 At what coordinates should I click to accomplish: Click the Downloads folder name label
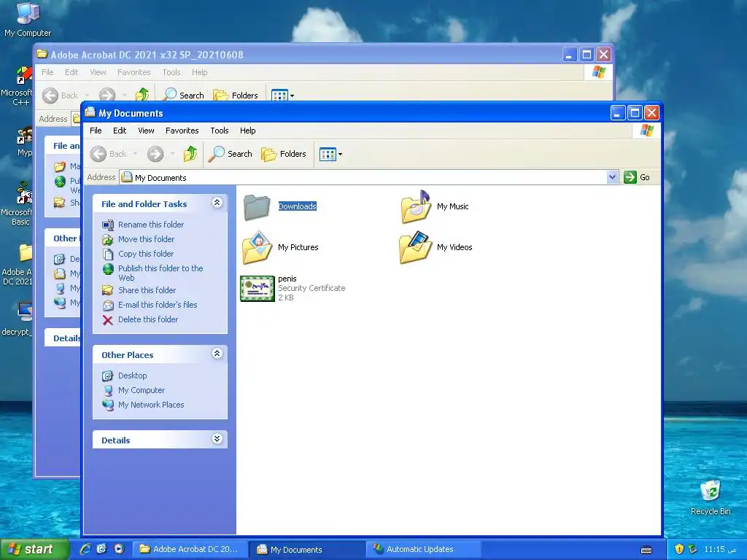pos(298,206)
